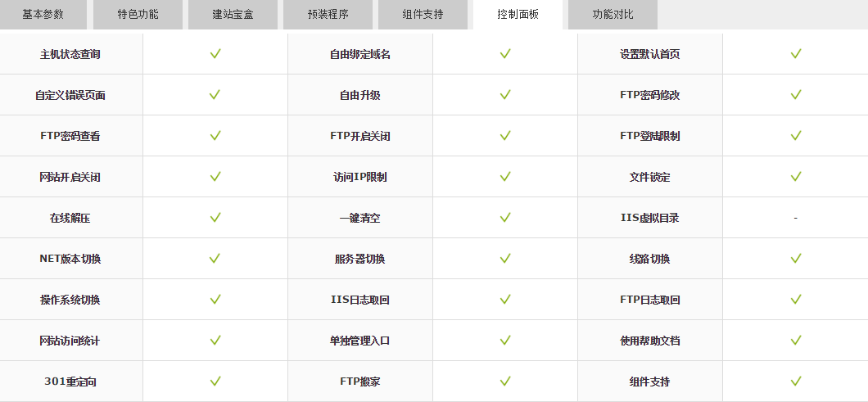Select the 建站宝盒 tab
This screenshot has height=402, width=868.
click(233, 15)
